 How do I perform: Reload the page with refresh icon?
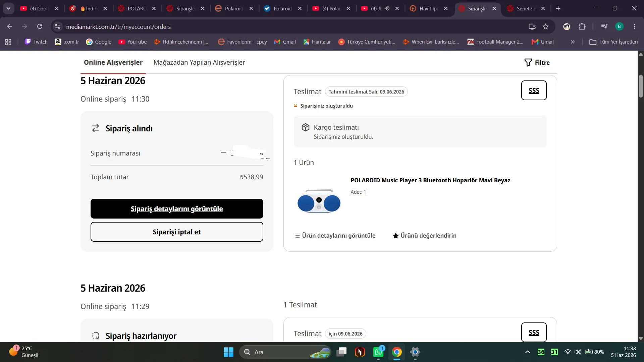pyautogui.click(x=40, y=26)
